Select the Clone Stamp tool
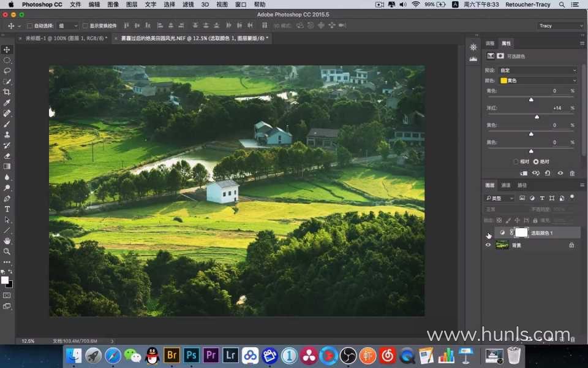Viewport: 588px width, 368px height. tap(7, 134)
